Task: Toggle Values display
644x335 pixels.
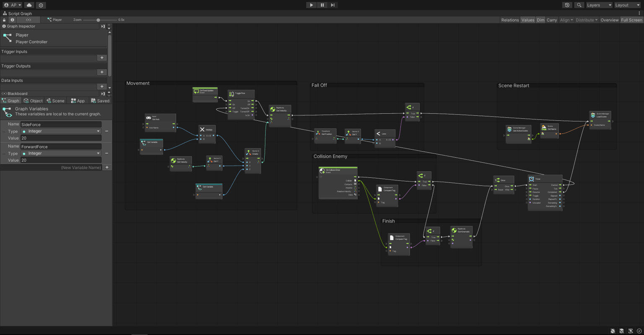Action: (527, 20)
